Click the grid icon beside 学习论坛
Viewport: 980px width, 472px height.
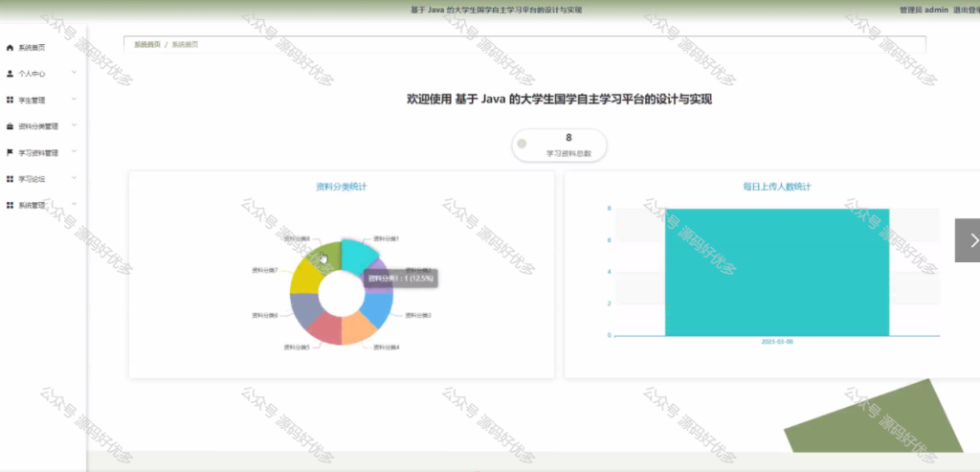pos(10,179)
